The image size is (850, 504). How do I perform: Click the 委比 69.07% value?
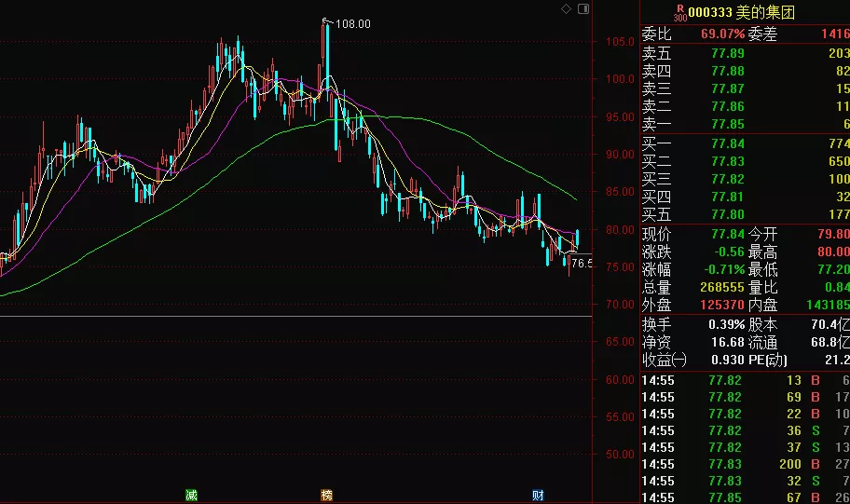tap(722, 34)
